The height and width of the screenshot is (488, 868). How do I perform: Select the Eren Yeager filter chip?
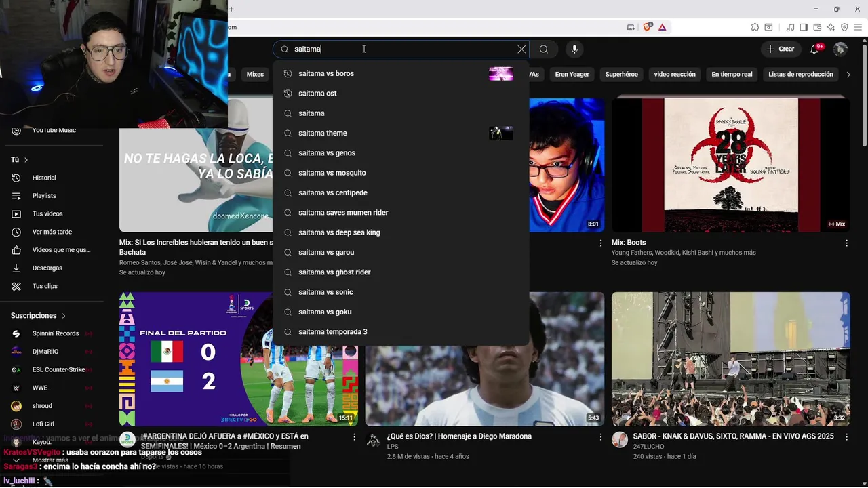click(x=572, y=74)
